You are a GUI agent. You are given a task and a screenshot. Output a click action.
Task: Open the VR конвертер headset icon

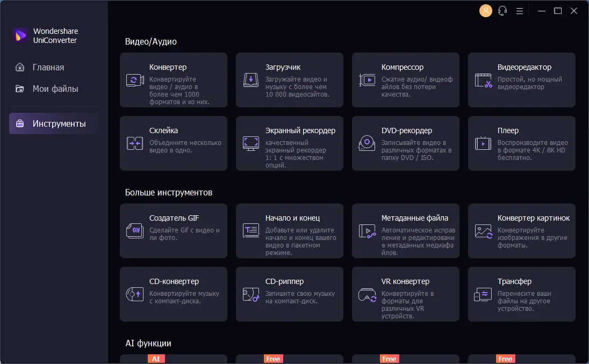367,294
